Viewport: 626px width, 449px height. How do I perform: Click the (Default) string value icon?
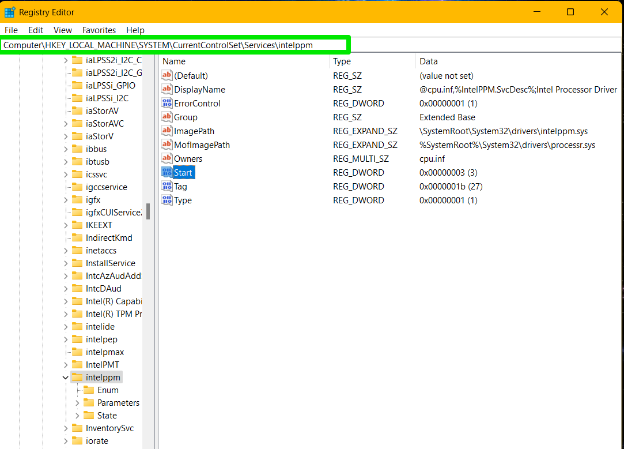(x=167, y=75)
